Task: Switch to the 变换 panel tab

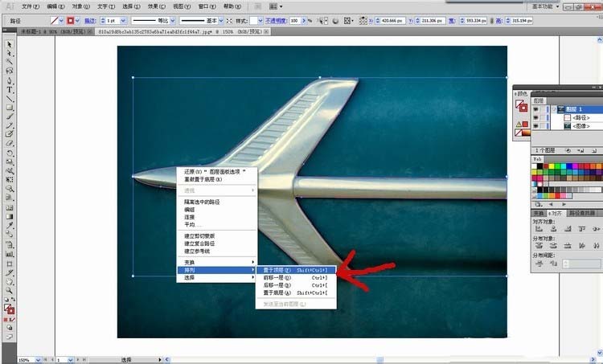Action: (539, 213)
